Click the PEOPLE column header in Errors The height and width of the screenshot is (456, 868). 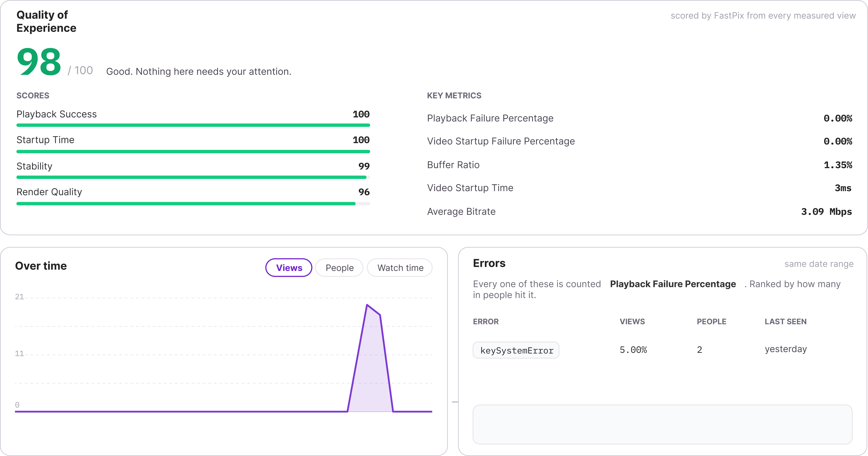point(711,321)
